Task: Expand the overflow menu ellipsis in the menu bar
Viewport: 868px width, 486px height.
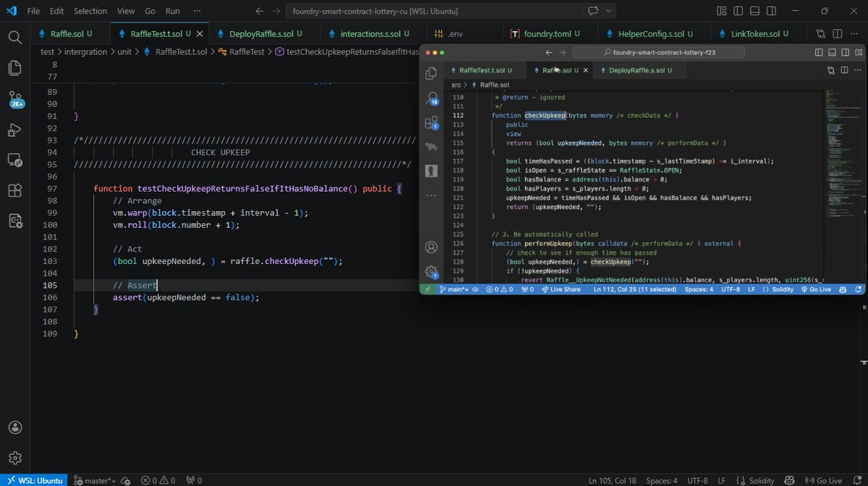Action: (x=197, y=12)
